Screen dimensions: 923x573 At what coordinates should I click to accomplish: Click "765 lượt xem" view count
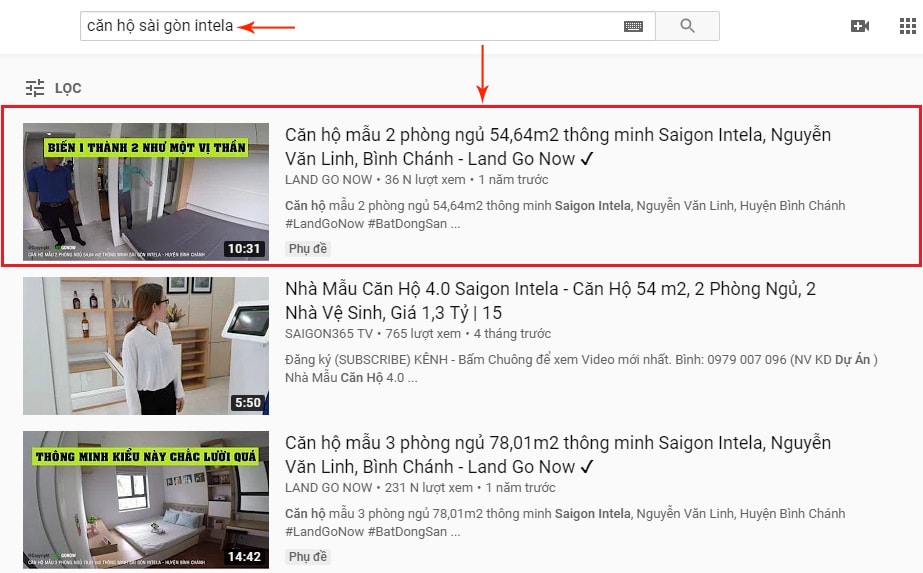423,334
